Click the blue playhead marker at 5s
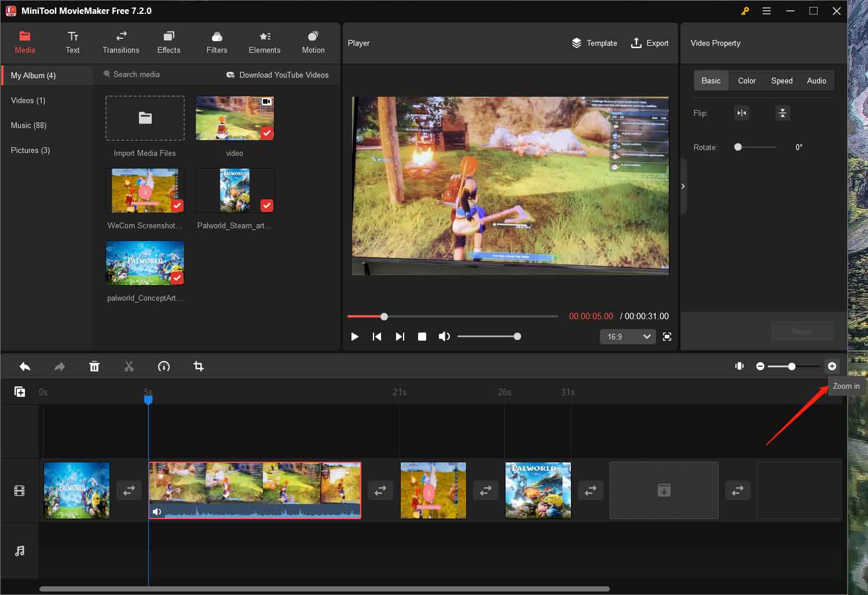The image size is (868, 595). pos(148,399)
